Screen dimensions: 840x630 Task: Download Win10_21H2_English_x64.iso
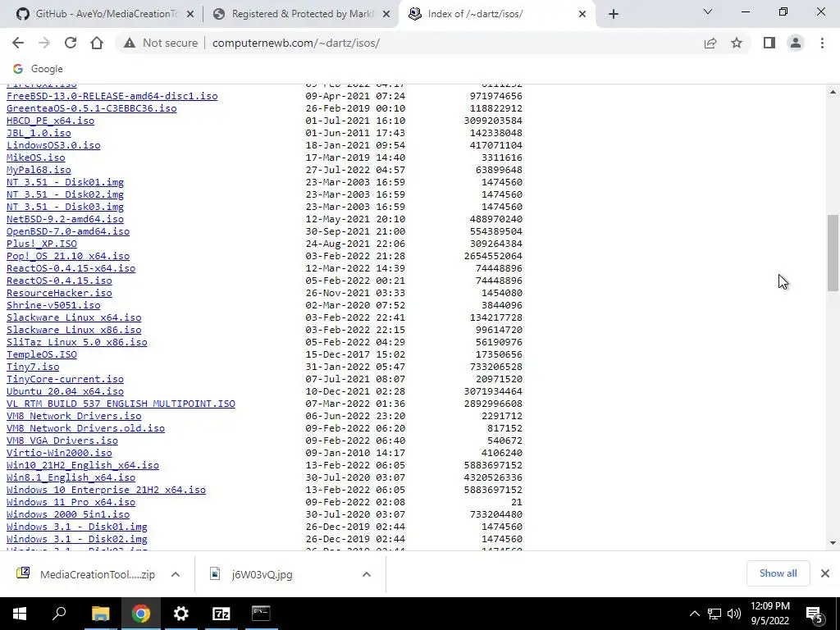point(83,466)
